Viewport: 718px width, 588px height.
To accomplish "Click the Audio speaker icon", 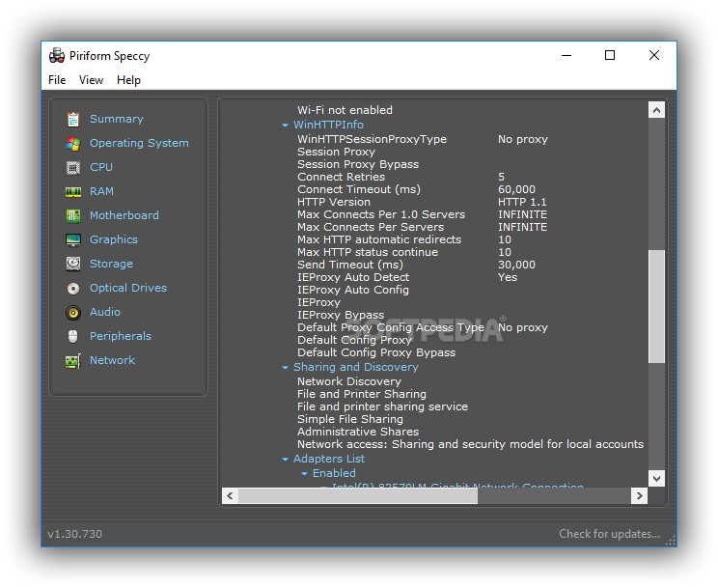I will click(x=73, y=313).
